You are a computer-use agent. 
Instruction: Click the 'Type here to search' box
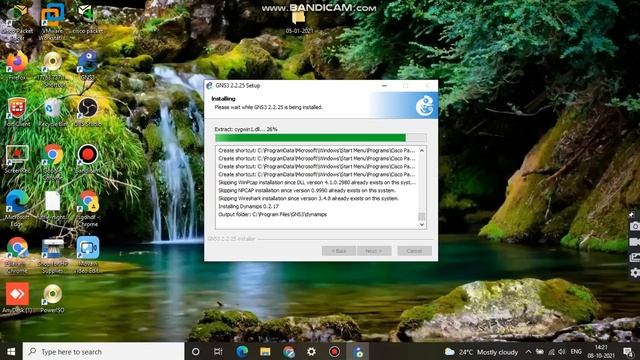[103, 351]
